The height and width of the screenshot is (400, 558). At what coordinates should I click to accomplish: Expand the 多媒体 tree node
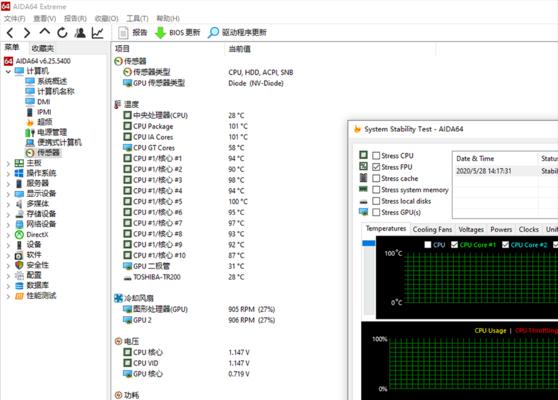(8, 204)
